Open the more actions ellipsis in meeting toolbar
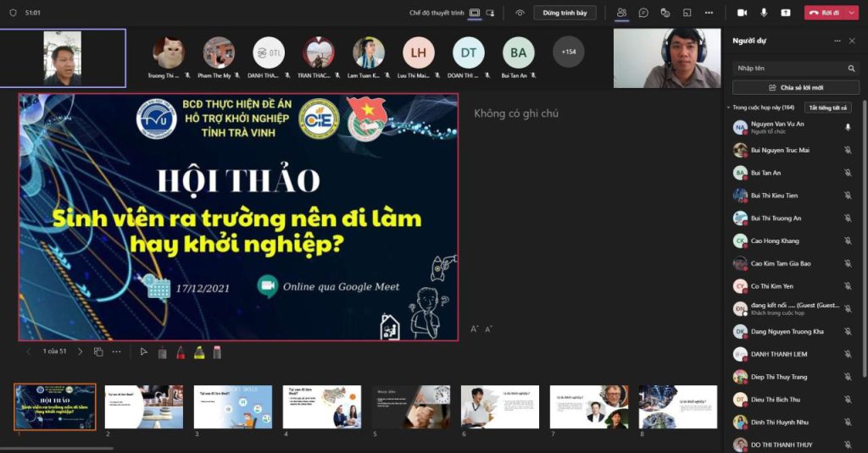 709,13
